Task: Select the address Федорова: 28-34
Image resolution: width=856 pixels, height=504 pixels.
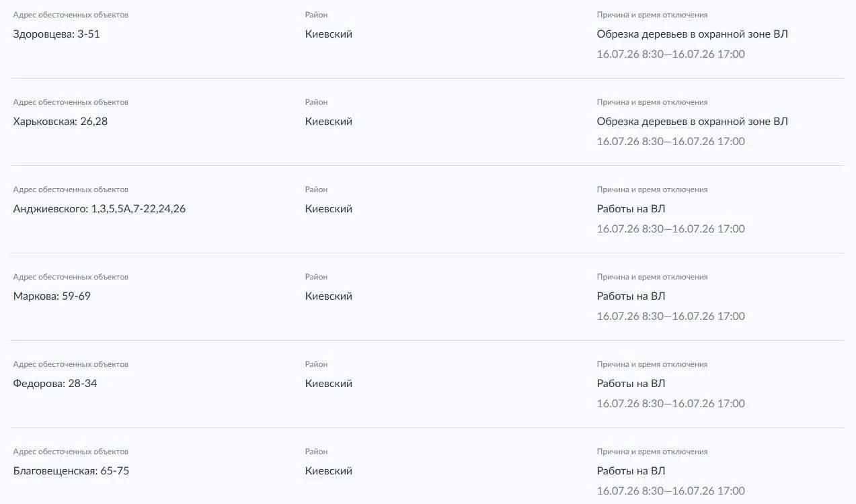Action: 55,384
